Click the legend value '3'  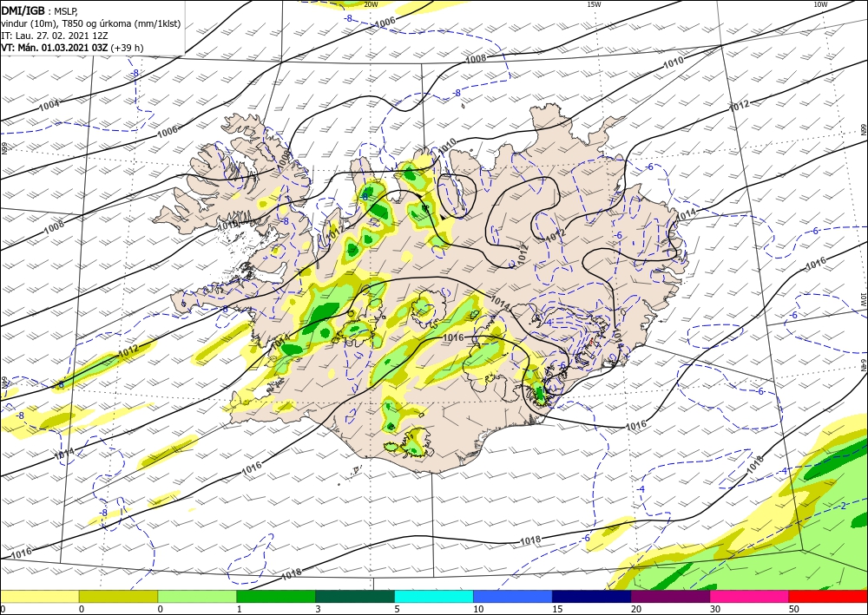point(319,609)
